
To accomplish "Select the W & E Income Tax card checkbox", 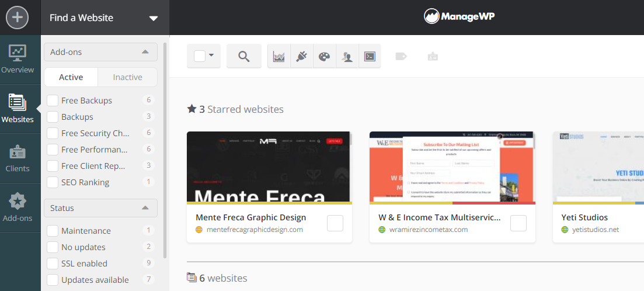I will pyautogui.click(x=518, y=223).
